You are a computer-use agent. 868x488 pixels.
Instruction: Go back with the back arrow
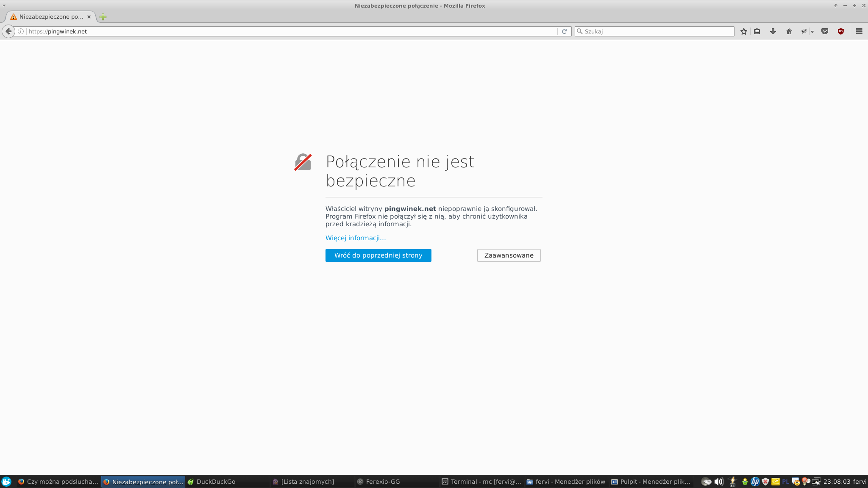point(8,31)
